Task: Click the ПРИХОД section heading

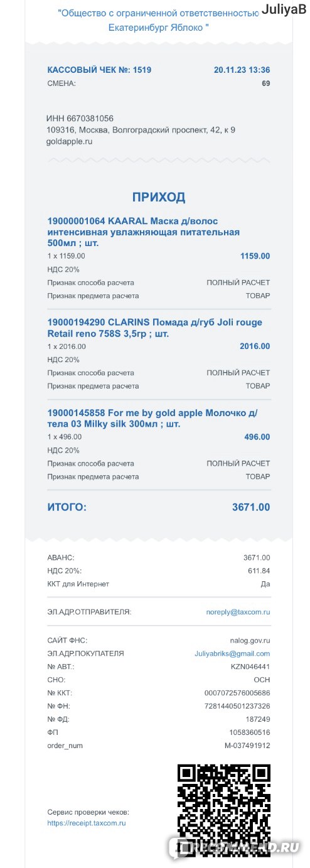Action: [x=159, y=197]
